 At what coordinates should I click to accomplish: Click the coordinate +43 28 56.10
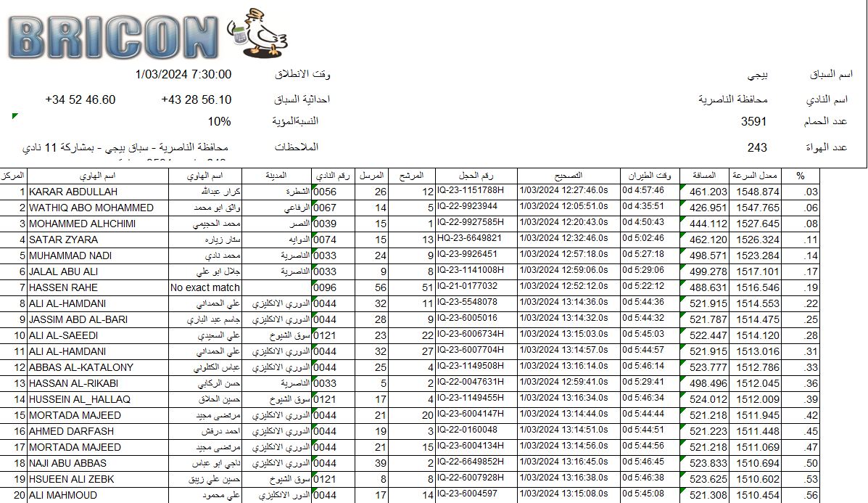click(196, 100)
